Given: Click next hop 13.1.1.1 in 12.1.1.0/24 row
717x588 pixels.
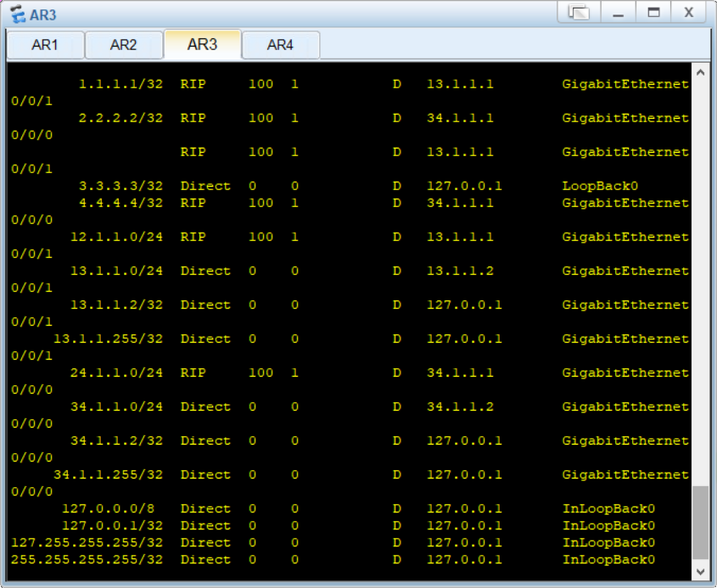Looking at the screenshot, I should pyautogui.click(x=460, y=237).
